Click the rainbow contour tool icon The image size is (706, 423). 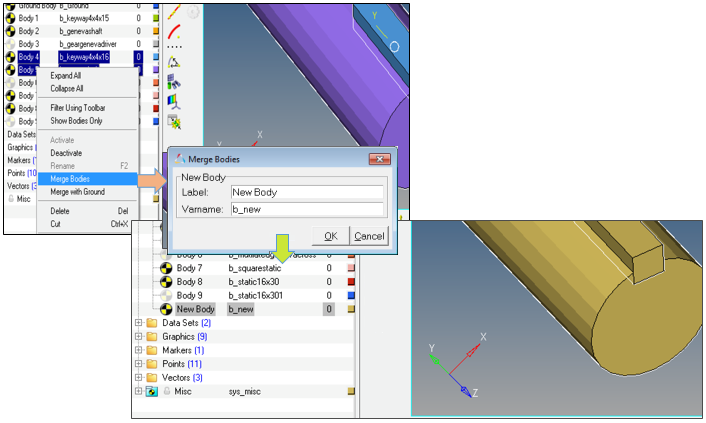point(174,101)
